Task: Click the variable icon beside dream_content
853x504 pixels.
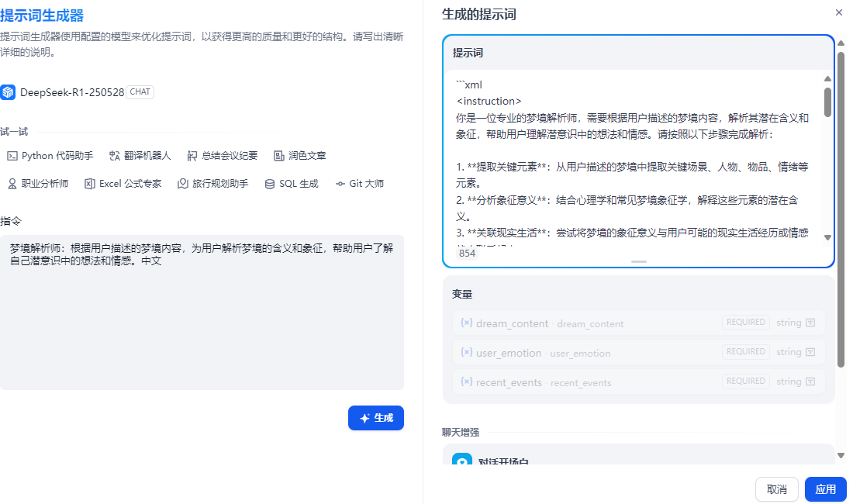Action: coord(466,323)
